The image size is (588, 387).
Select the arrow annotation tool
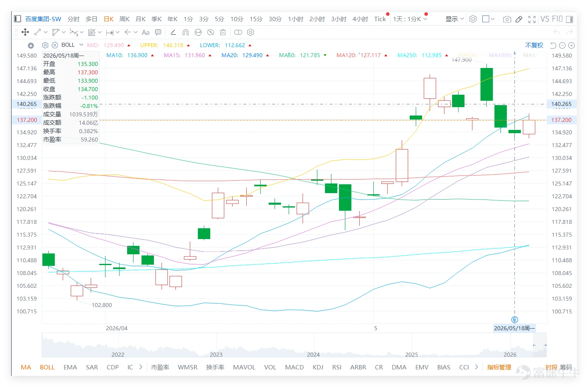pyautogui.click(x=128, y=32)
